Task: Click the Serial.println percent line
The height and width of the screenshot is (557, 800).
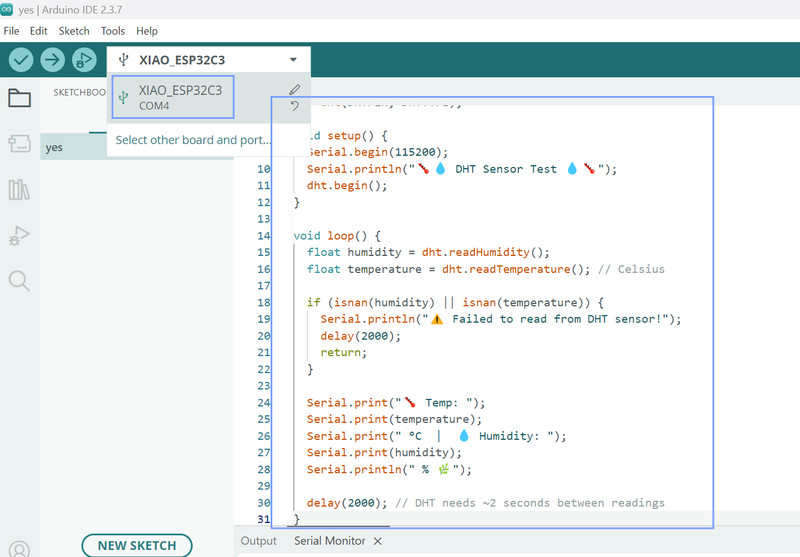Action: pyautogui.click(x=389, y=469)
